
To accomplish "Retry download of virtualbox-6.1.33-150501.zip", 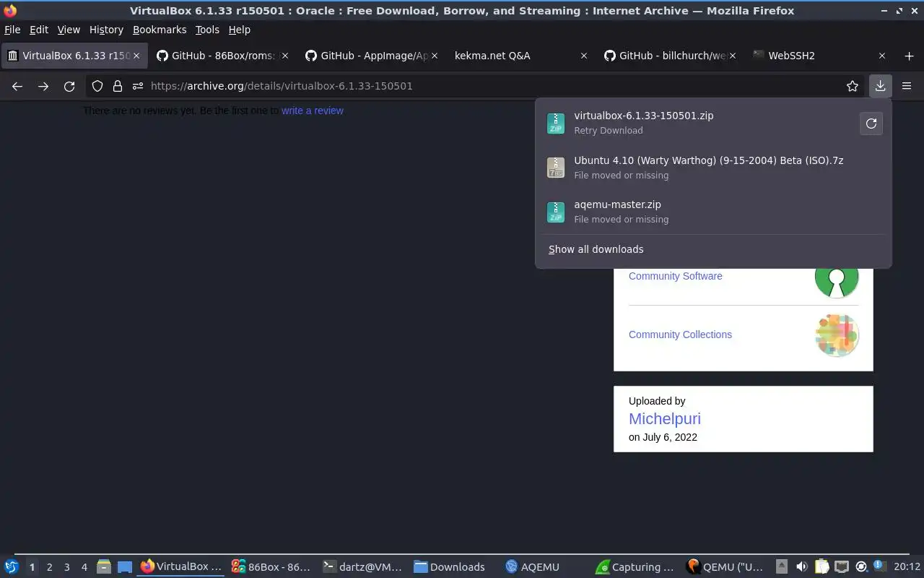I will (x=871, y=124).
